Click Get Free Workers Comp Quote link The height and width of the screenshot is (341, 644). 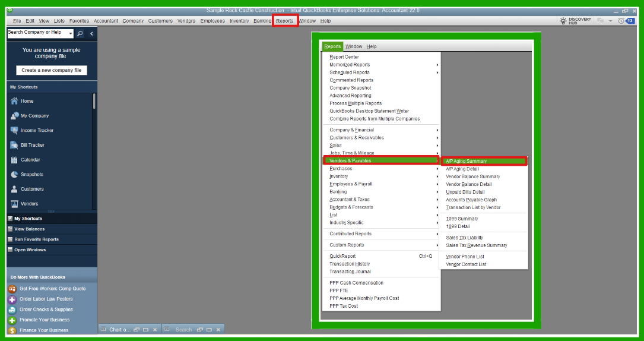pos(53,289)
